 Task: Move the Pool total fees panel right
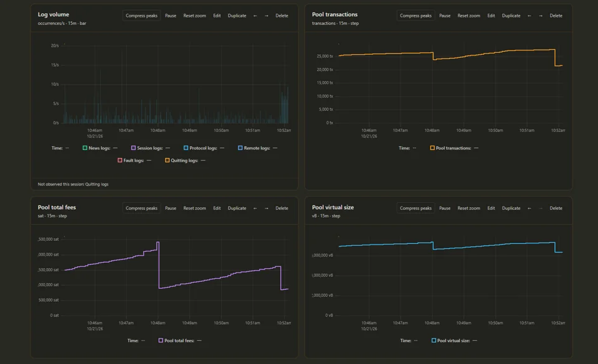(x=266, y=208)
